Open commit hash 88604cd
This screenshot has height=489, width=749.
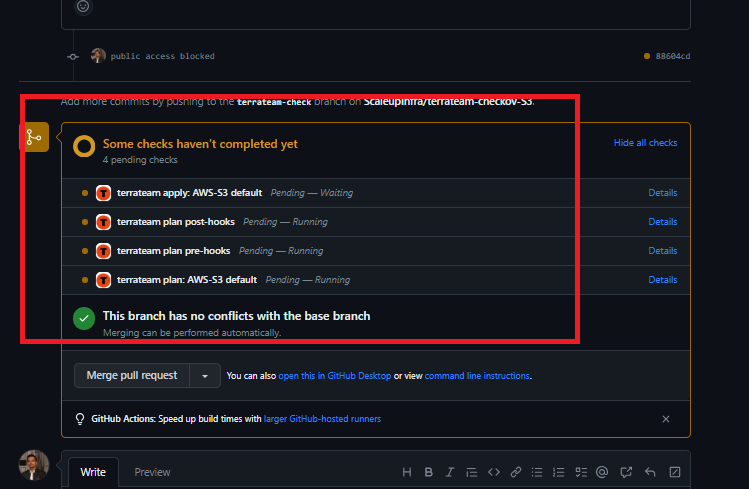click(x=673, y=56)
